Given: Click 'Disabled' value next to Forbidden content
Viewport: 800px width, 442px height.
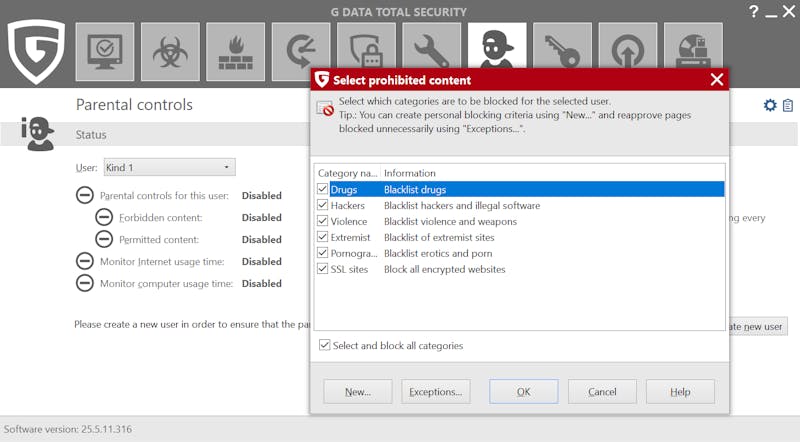Looking at the screenshot, I should [261, 217].
